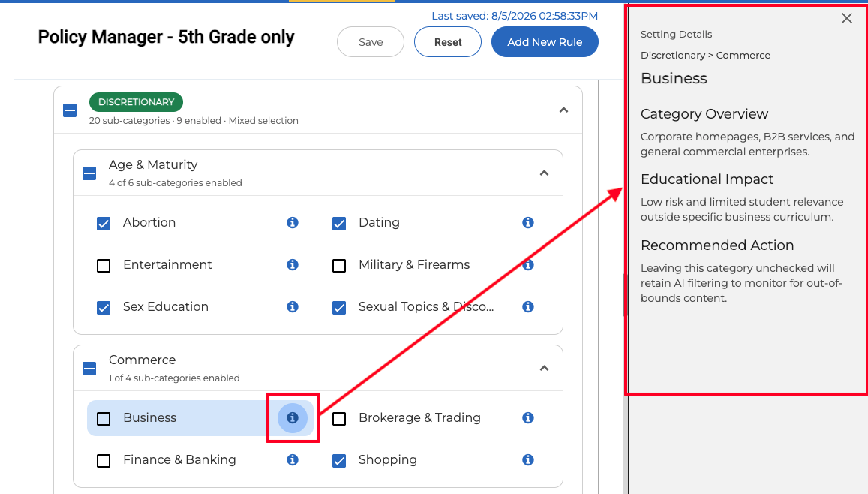The width and height of the screenshot is (868, 494).
Task: Toggle the Discretionary mixed-selection checkbox
Action: coord(70,110)
